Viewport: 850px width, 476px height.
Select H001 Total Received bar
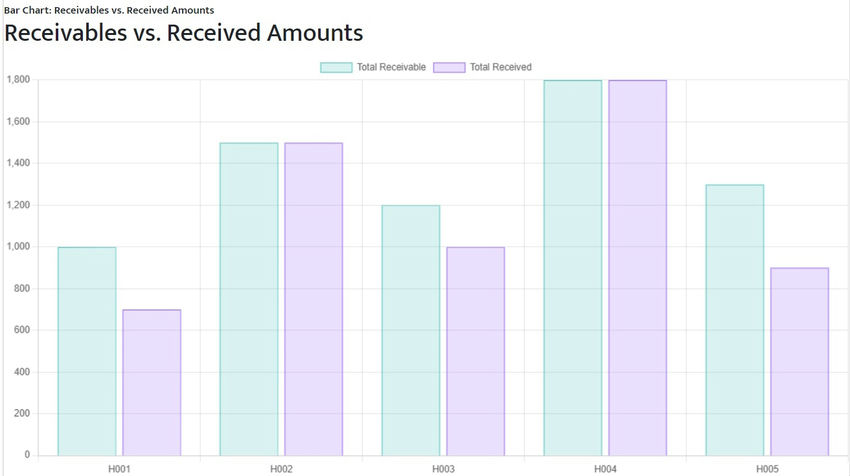pyautogui.click(x=152, y=383)
